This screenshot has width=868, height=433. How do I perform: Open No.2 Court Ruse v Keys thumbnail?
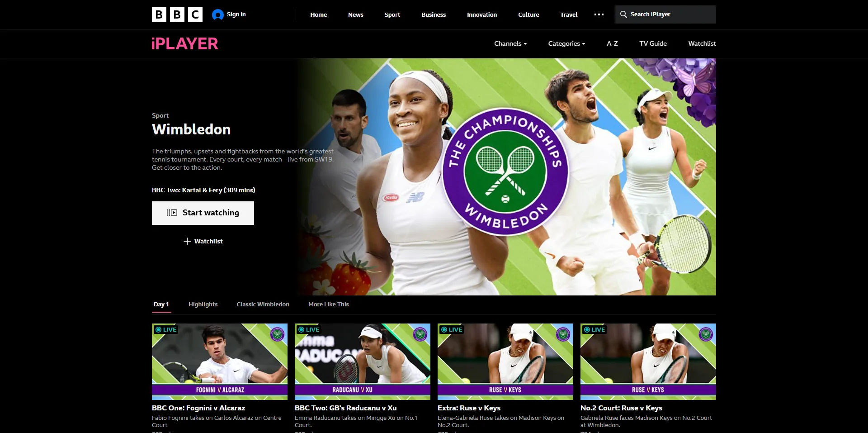click(x=648, y=362)
